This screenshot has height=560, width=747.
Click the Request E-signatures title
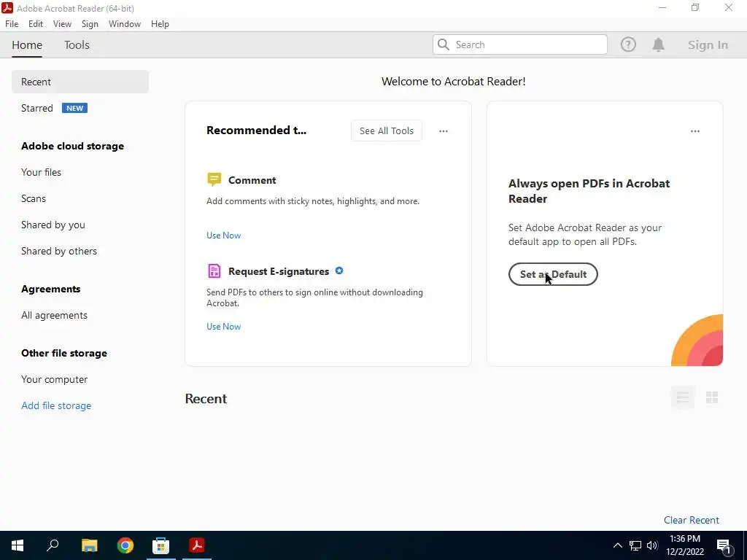pyautogui.click(x=278, y=271)
